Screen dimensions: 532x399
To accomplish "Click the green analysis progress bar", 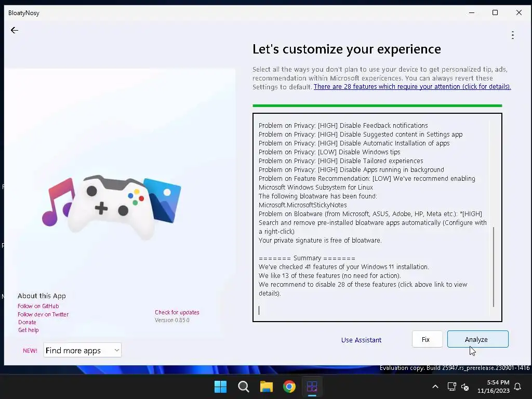I will pyautogui.click(x=377, y=105).
